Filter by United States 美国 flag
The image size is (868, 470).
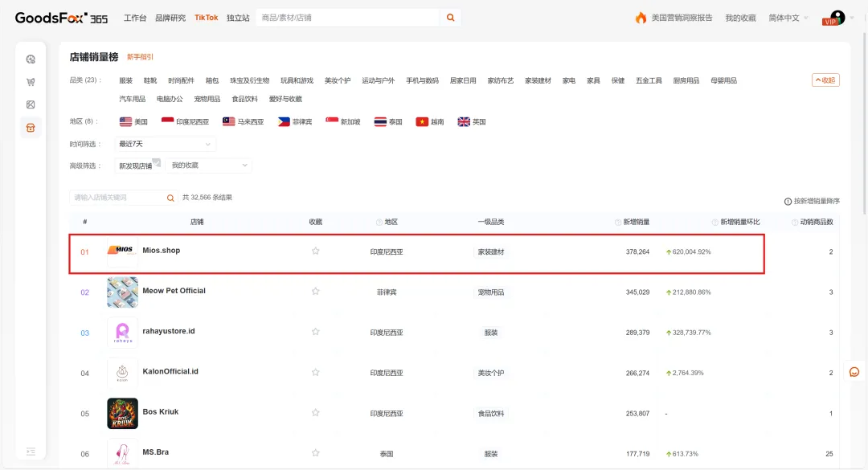pos(133,122)
